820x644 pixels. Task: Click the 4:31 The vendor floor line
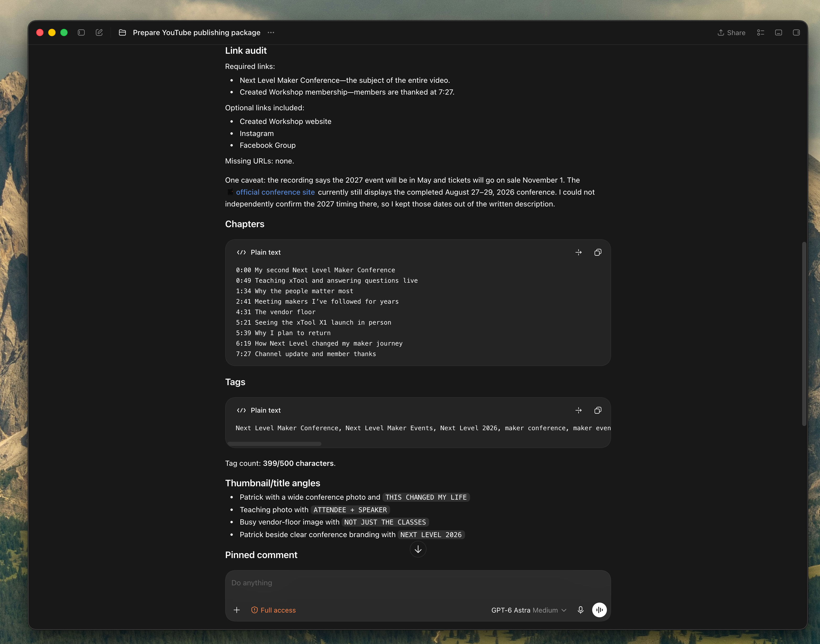(276, 312)
